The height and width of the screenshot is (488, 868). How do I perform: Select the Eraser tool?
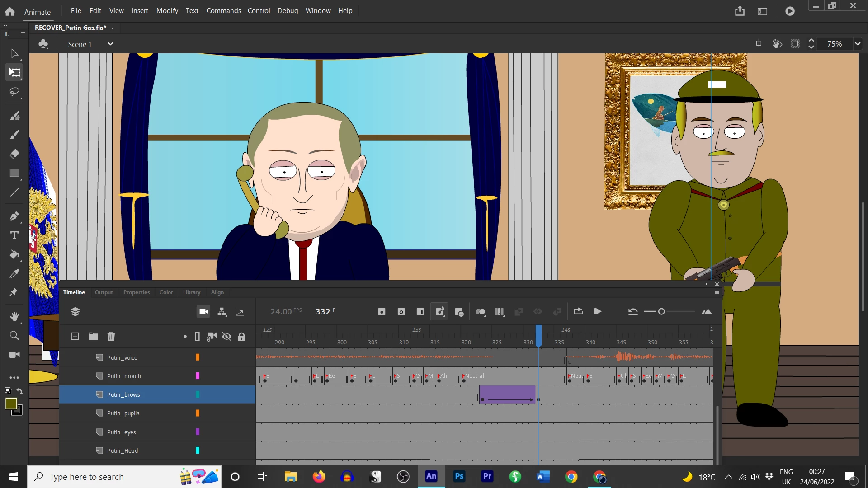[14, 154]
